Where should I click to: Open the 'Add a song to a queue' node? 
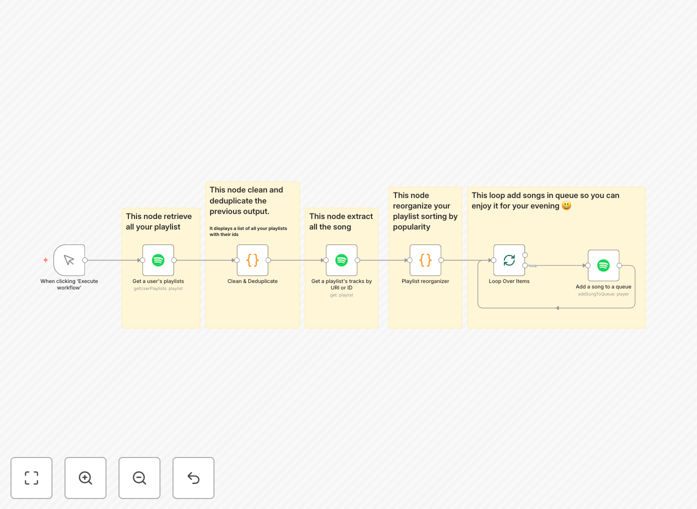point(603,265)
